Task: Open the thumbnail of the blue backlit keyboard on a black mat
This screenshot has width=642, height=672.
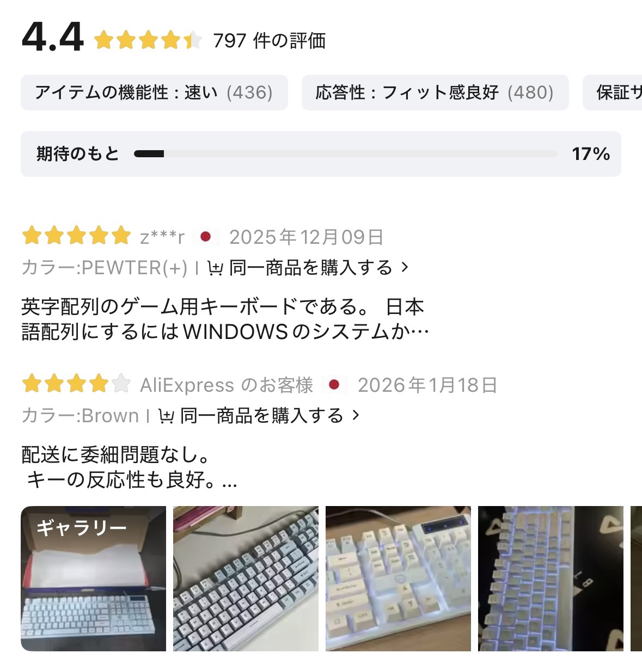Action: (551, 578)
